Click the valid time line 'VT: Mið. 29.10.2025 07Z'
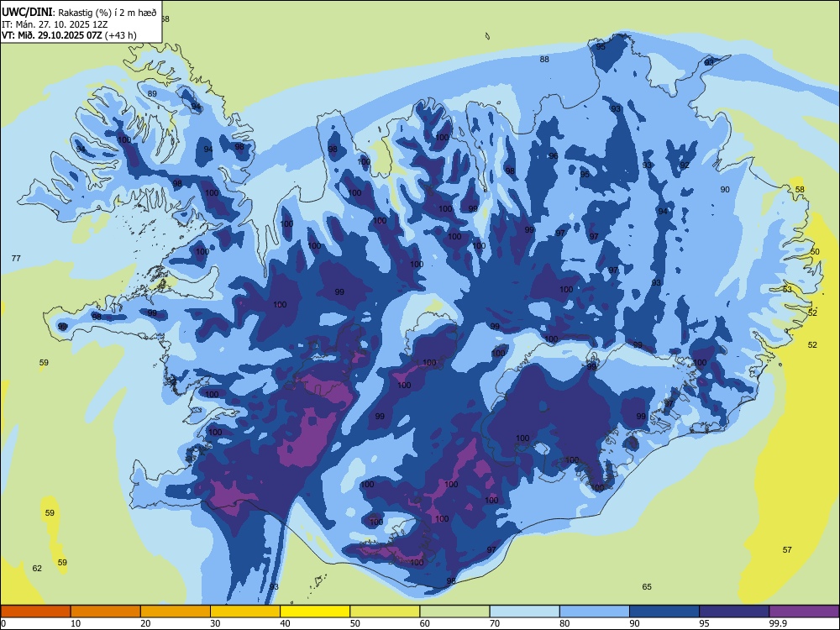This screenshot has width=840, height=630. pyautogui.click(x=52, y=36)
